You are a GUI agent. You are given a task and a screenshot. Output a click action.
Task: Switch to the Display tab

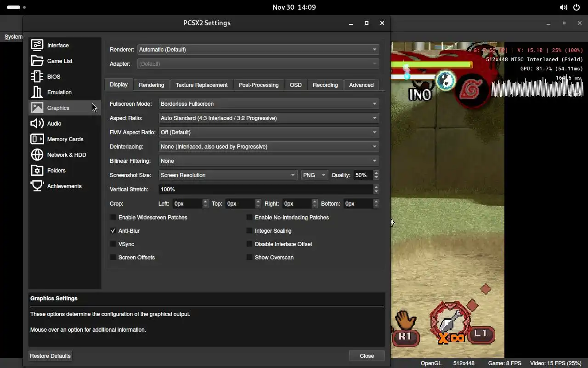(x=119, y=85)
